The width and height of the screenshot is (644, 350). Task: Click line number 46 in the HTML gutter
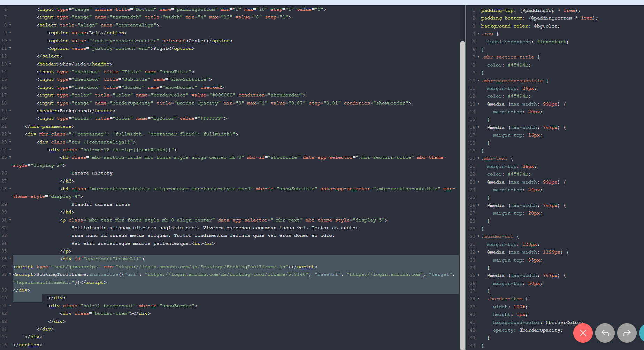click(4, 345)
